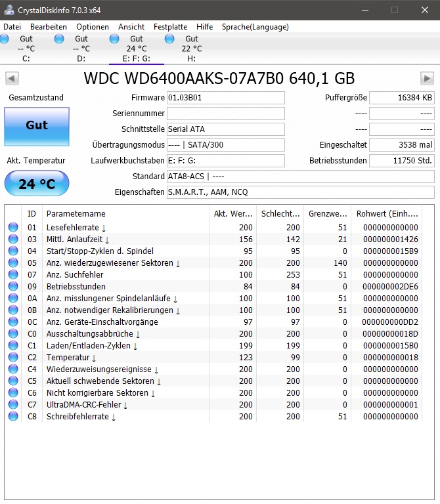Click the blue status orb of H: drive
440x504 pixels.
click(169, 39)
